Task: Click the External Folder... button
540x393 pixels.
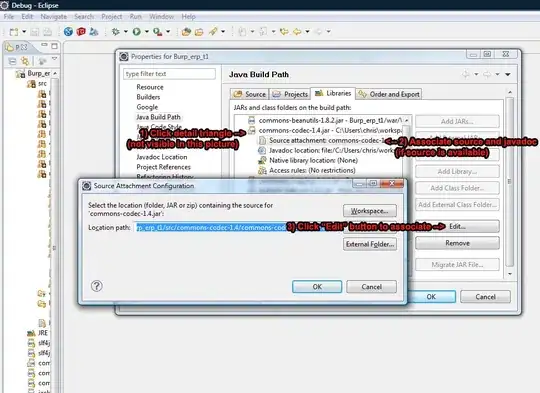Action: pos(370,244)
